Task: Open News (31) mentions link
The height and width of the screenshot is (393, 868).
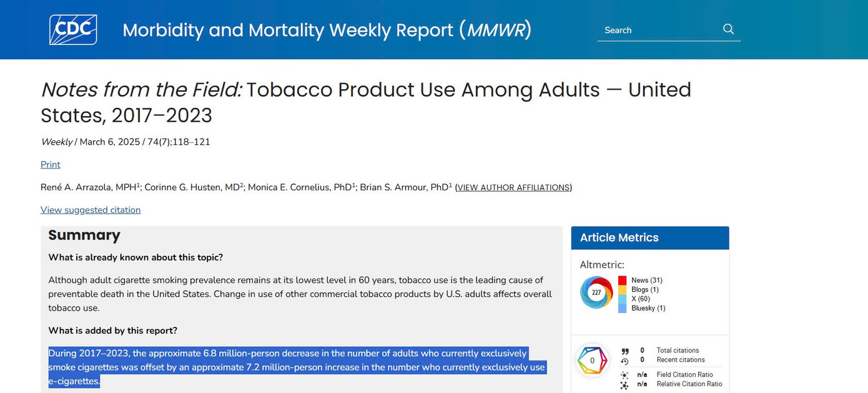Action: tap(647, 281)
